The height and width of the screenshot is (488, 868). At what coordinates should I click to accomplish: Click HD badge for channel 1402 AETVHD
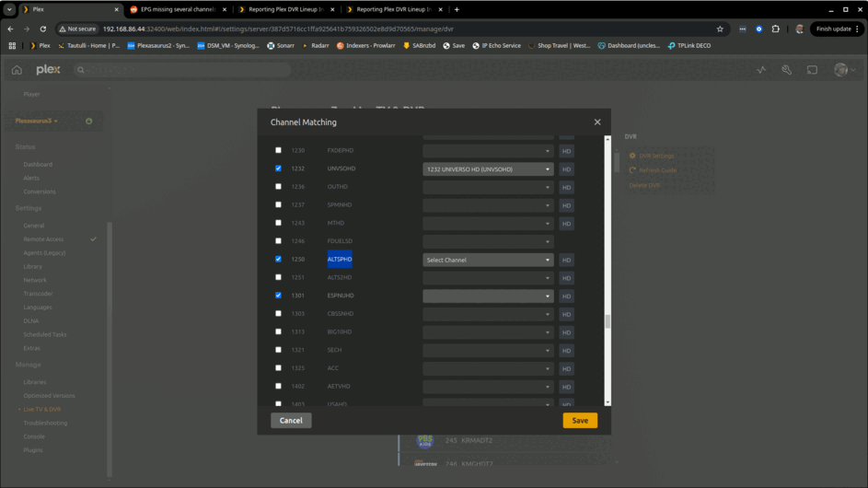[566, 387]
